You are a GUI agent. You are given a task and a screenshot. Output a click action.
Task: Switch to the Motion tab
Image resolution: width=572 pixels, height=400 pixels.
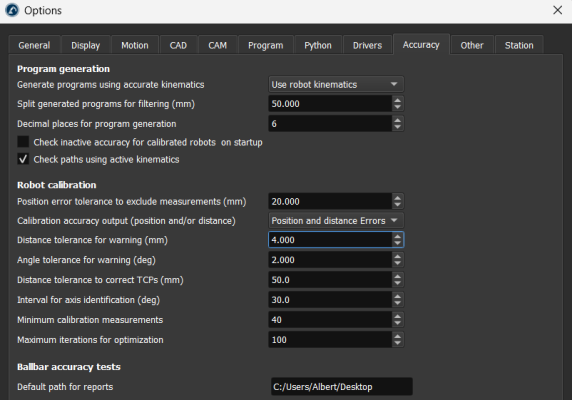135,45
